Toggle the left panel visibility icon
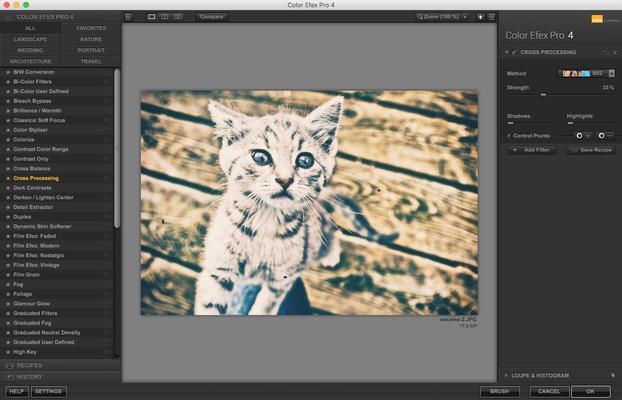622x400 pixels. [128, 17]
